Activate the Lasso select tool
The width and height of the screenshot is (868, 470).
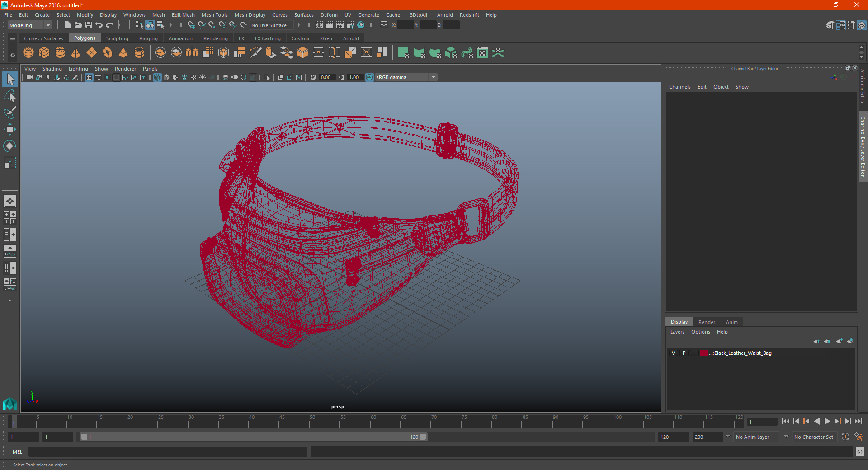[10, 96]
